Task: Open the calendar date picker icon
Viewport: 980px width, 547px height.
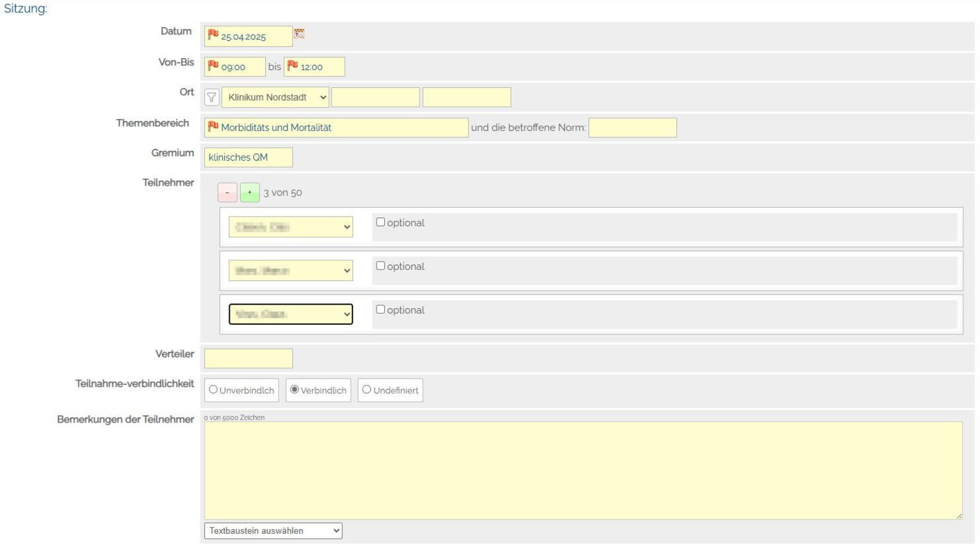Action: 300,34
